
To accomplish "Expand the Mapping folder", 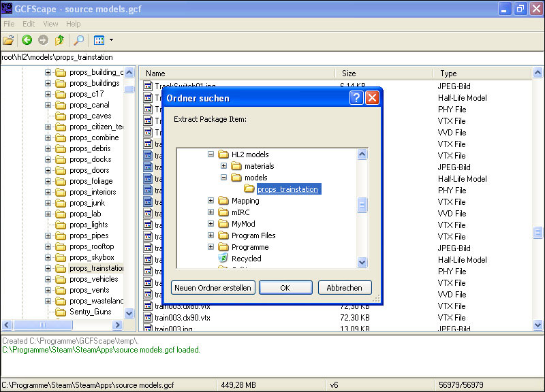I will pos(211,201).
